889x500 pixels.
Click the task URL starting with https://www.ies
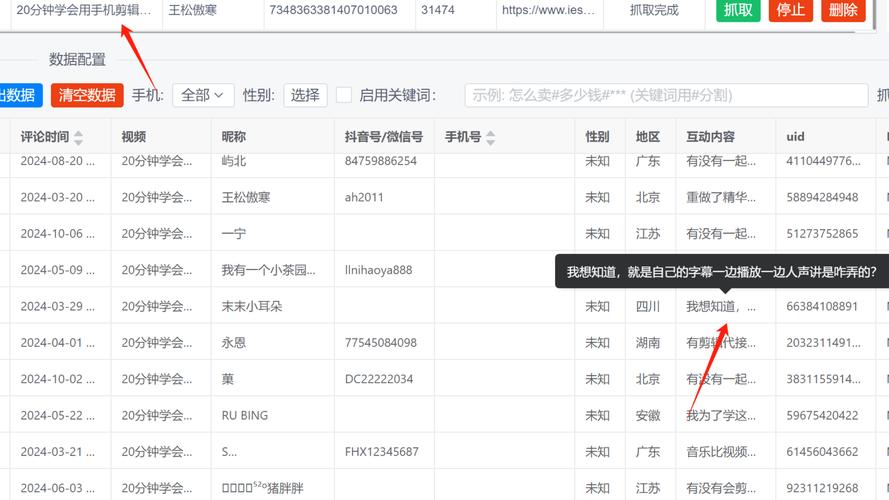pos(549,10)
